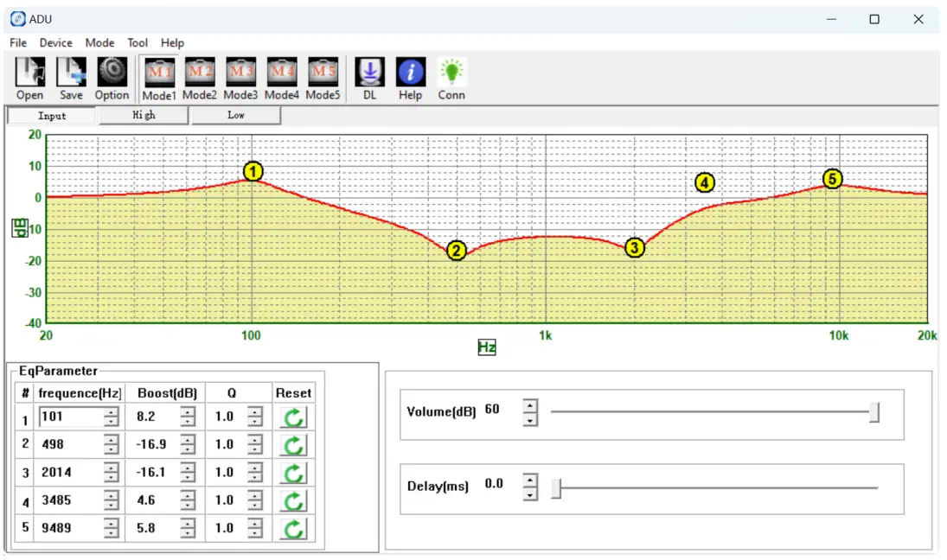This screenshot has width=947, height=560.
Task: Click the frequency field showing 3485
Action: click(71, 500)
